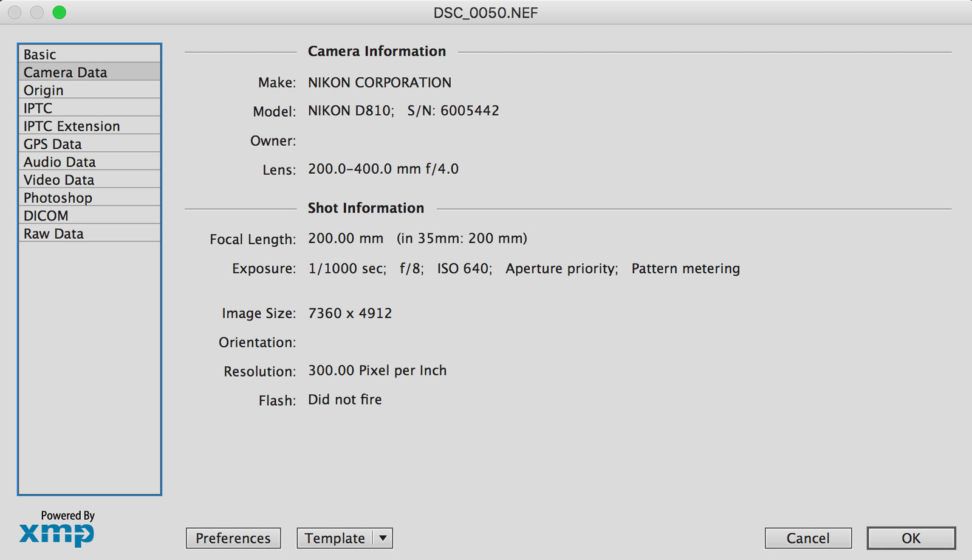Confirm with the OK button
Viewport: 972px width, 560px height.
pyautogui.click(x=911, y=538)
